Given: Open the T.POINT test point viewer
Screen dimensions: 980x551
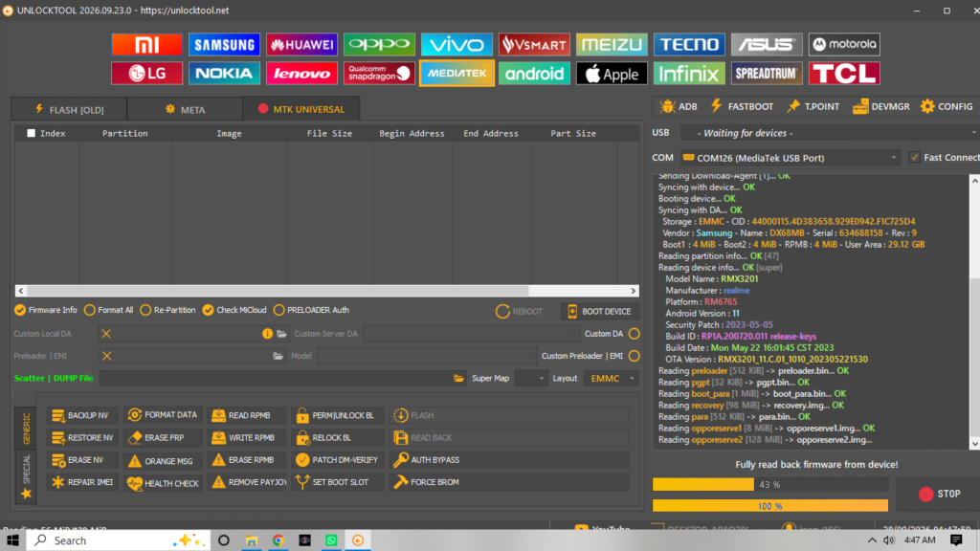Looking at the screenshot, I should click(813, 106).
